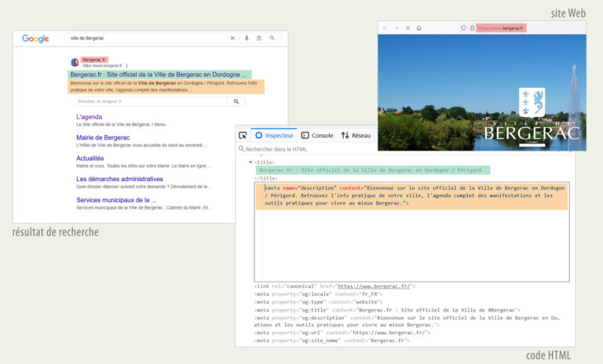
Task: Select the meta og:site_name line
Action: (332, 340)
